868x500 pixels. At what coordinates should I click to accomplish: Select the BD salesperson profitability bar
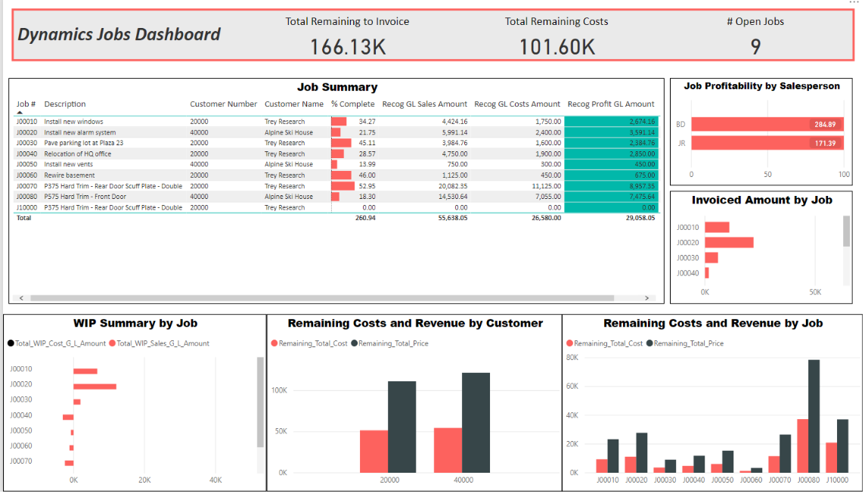click(x=767, y=124)
